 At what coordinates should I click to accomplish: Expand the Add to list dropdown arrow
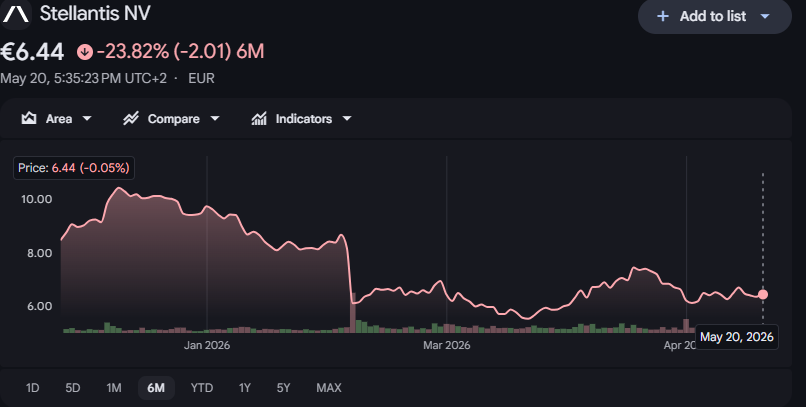point(765,16)
